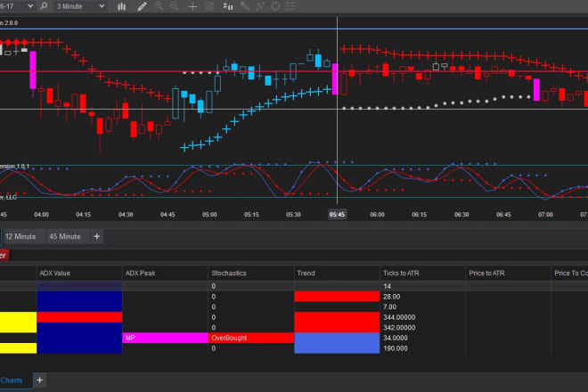Click the 07:00 time axis label
The width and height of the screenshot is (588, 392).
click(545, 215)
